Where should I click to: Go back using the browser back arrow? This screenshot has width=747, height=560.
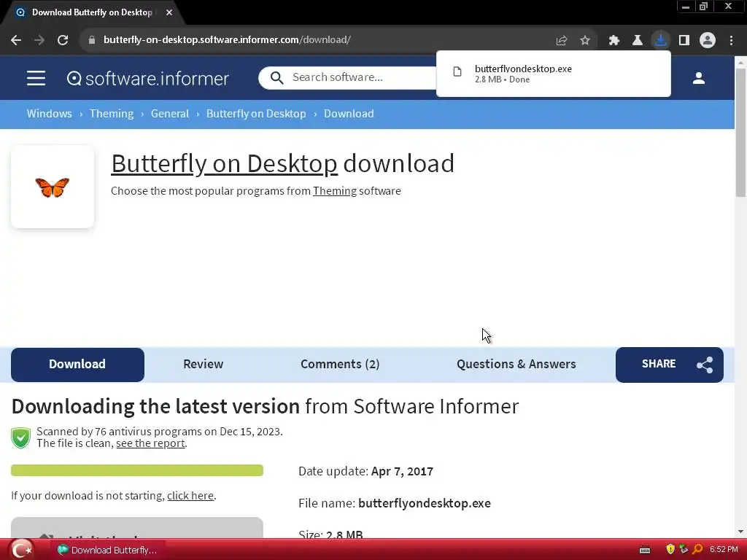16,40
